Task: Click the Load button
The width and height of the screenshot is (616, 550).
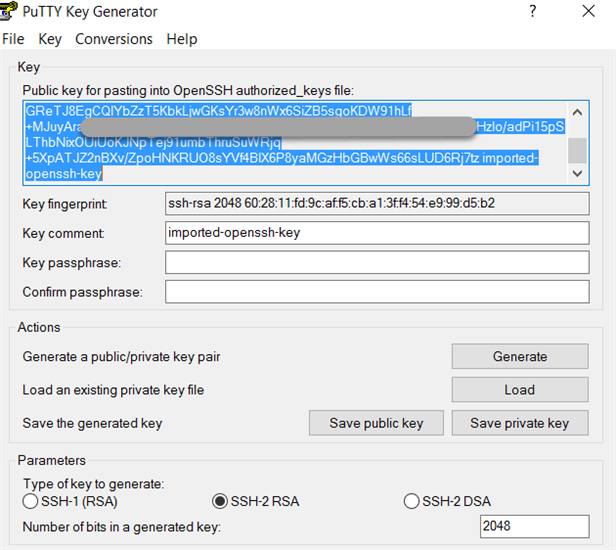Action: [x=520, y=390]
